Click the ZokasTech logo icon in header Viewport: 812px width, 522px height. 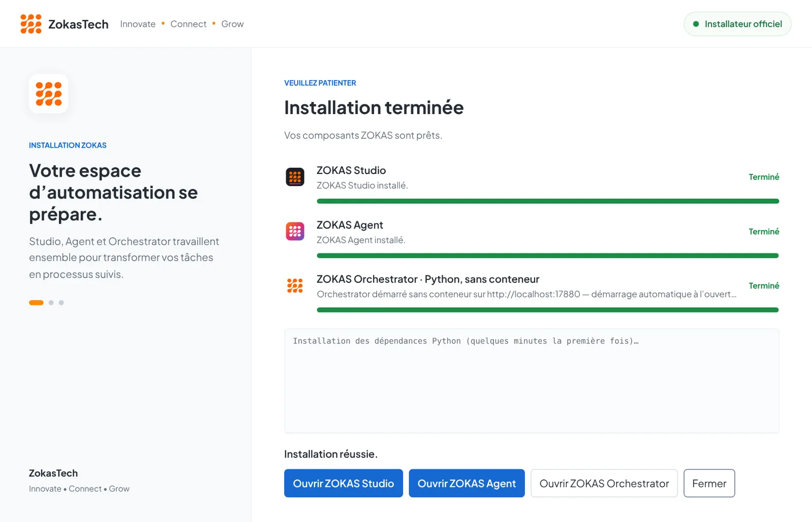tap(31, 24)
